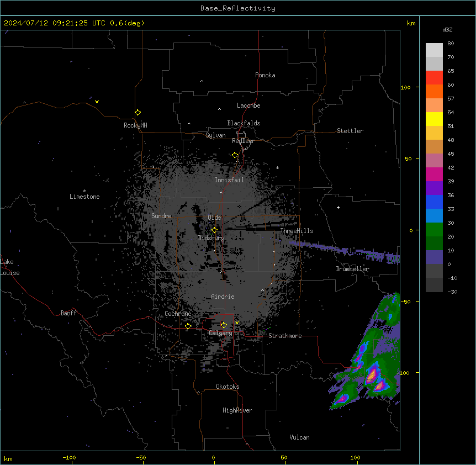Pick the yellow 54 dBZ legend swatch
Screen dimensions: 476x465
(434, 119)
